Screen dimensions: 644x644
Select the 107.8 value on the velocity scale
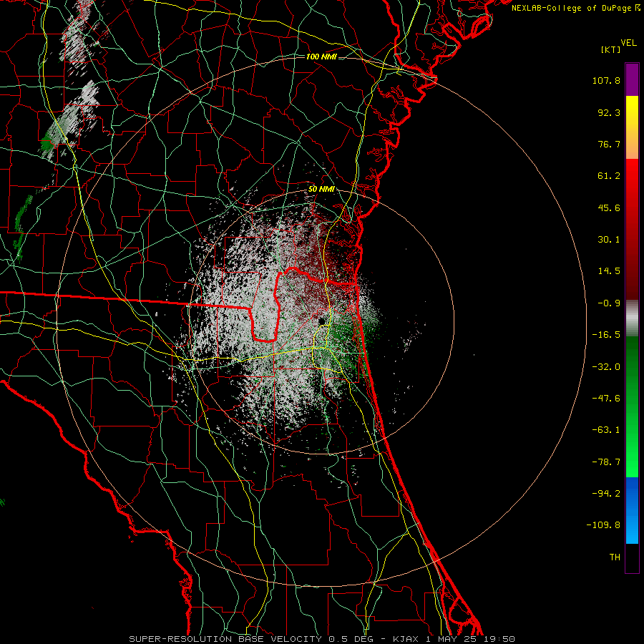click(606, 80)
